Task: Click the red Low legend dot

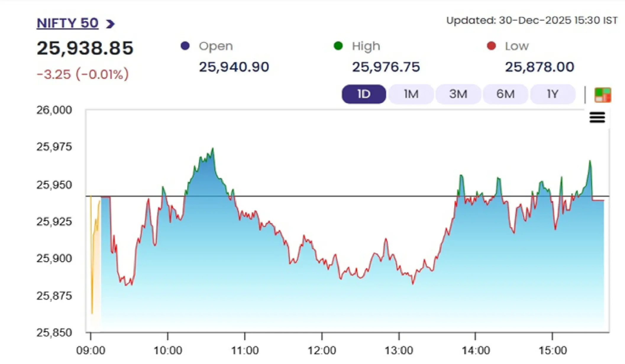Action: tap(491, 46)
